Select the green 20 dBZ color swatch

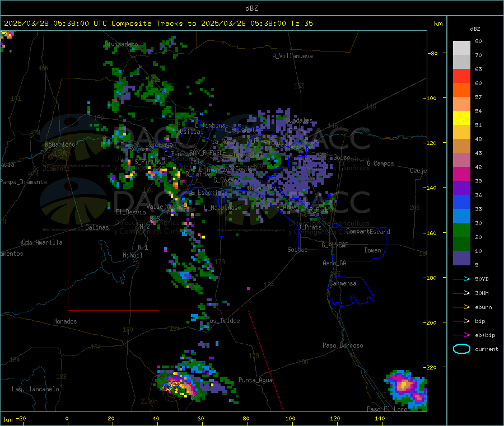(461, 230)
